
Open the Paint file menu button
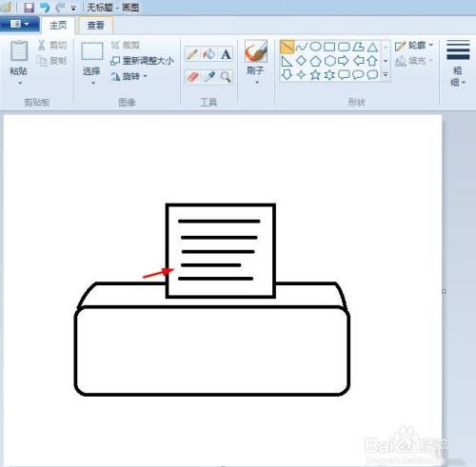pos(20,24)
